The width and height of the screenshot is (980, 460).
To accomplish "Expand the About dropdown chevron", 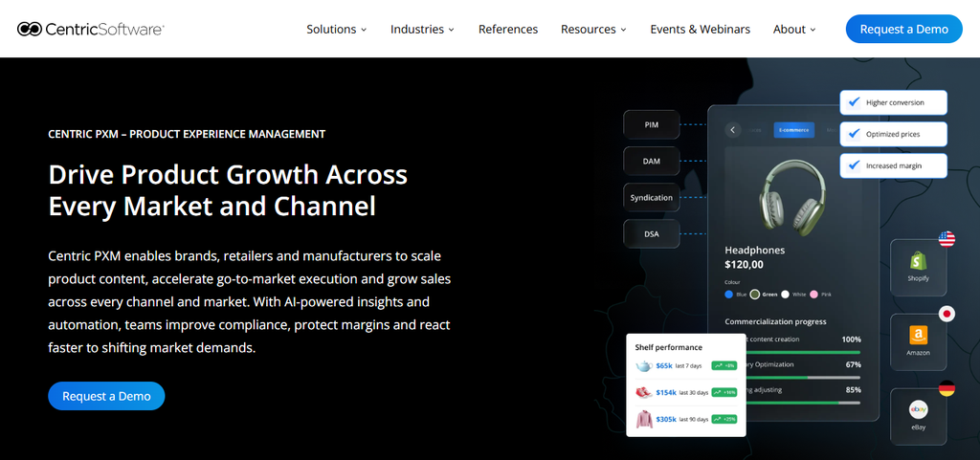I will click(813, 30).
